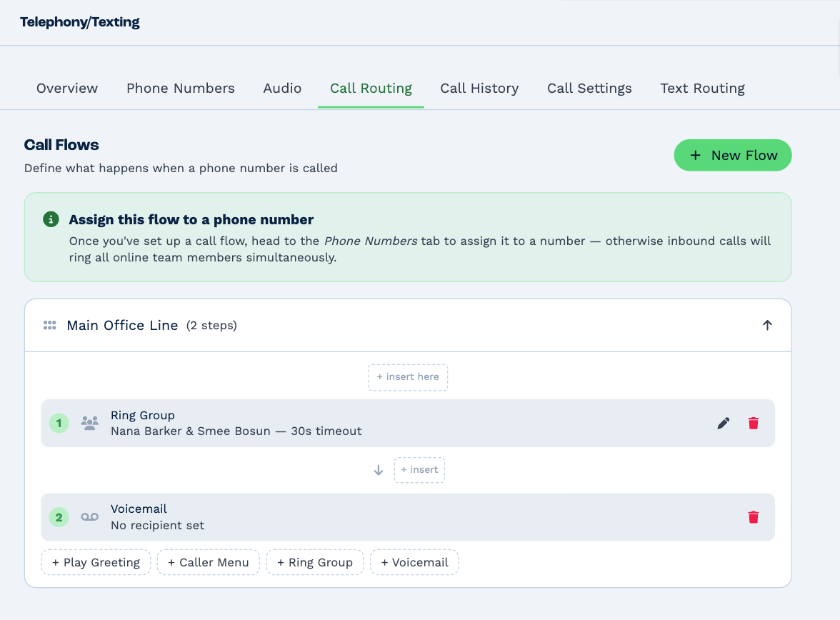Delete the Ring Group step
This screenshot has width=840, height=620.
pos(753,424)
